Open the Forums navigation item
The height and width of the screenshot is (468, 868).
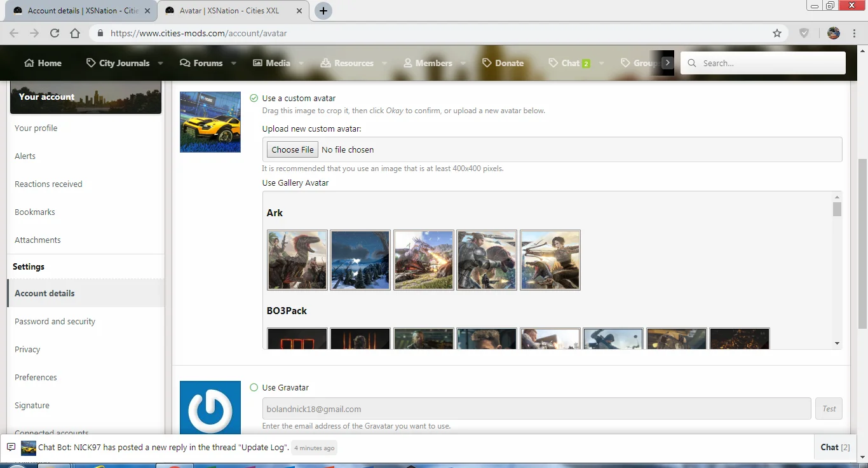(201, 63)
